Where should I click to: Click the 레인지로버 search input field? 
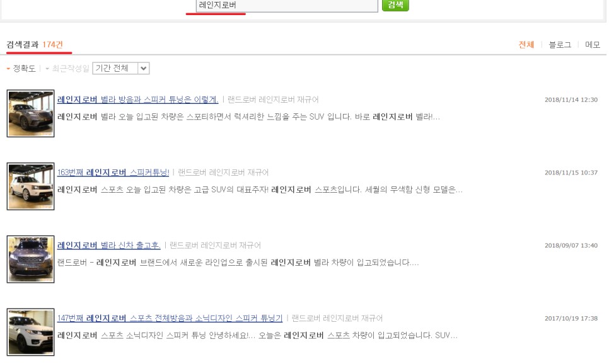(284, 5)
